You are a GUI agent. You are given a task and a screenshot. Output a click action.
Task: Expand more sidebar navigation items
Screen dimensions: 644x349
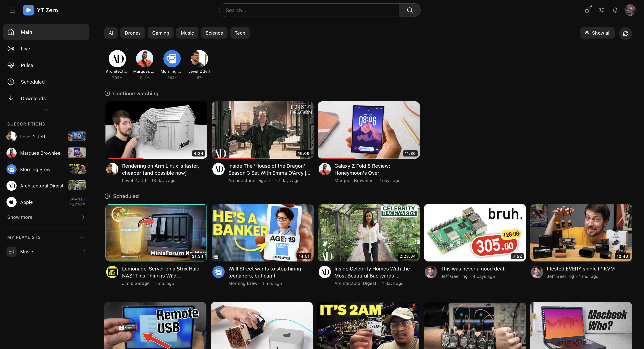tap(46, 109)
